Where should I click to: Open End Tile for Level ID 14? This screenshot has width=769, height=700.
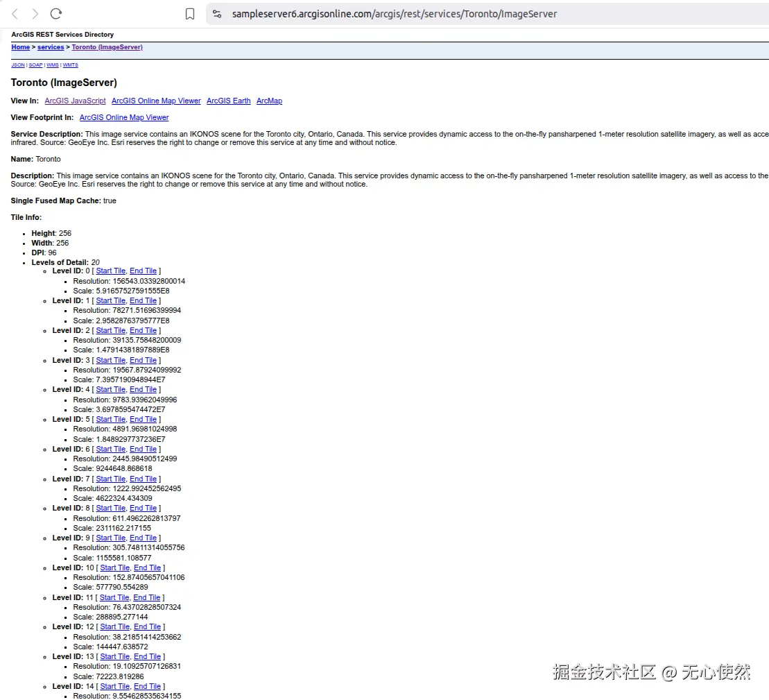(148, 686)
